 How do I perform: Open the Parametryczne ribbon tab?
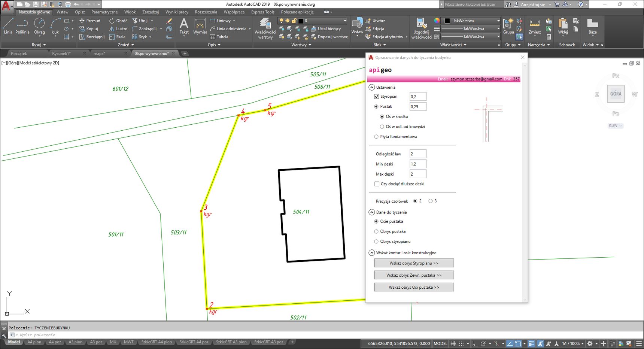pyautogui.click(x=104, y=12)
